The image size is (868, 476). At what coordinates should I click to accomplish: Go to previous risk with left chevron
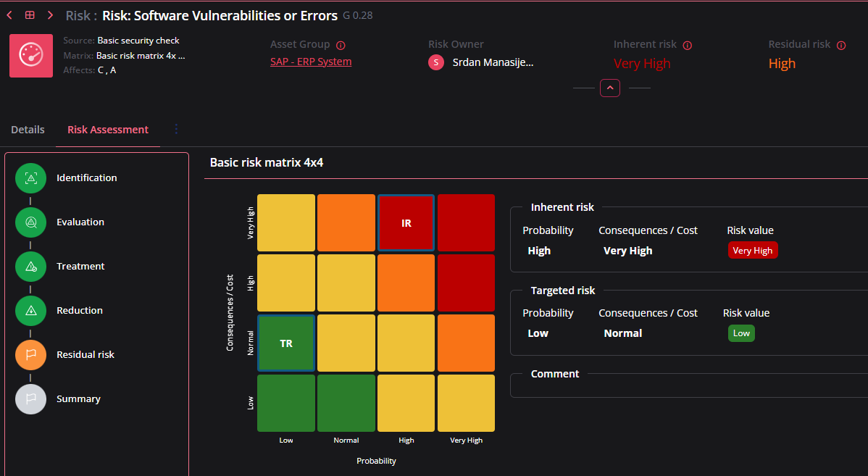click(x=9, y=15)
